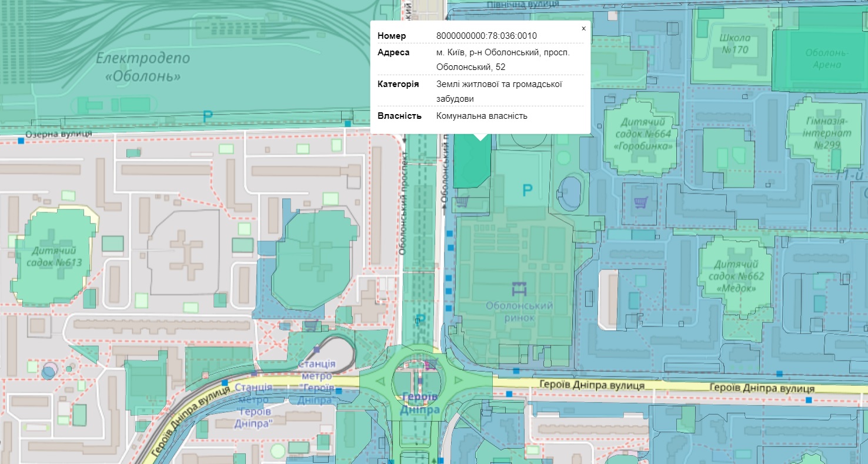
Task: Click the Електродепо «Оболонь» label
Action: click(143, 67)
